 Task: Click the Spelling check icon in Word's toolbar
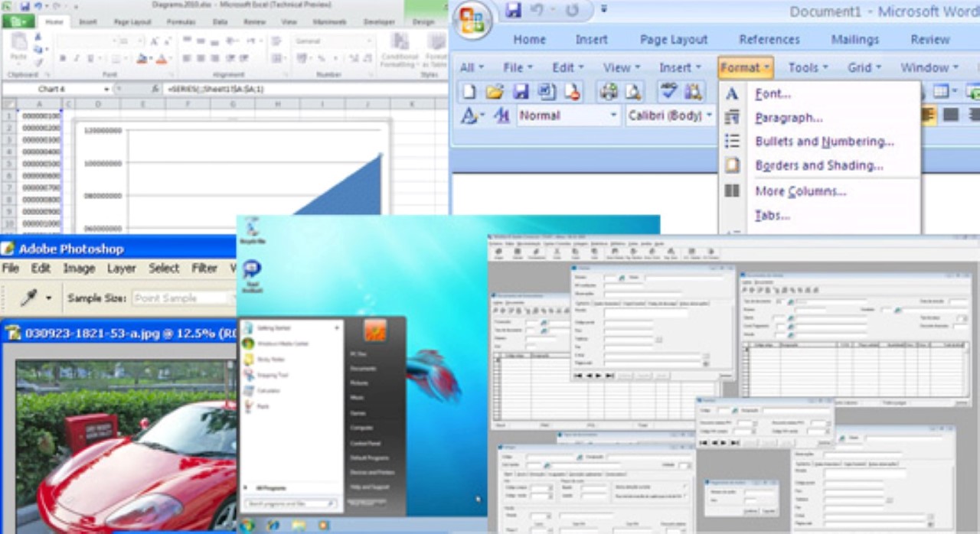668,92
